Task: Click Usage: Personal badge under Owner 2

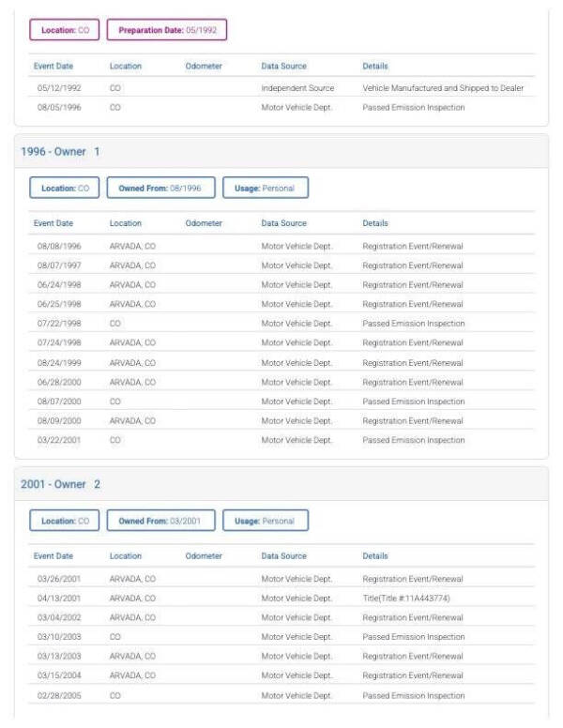Action: click(x=265, y=520)
